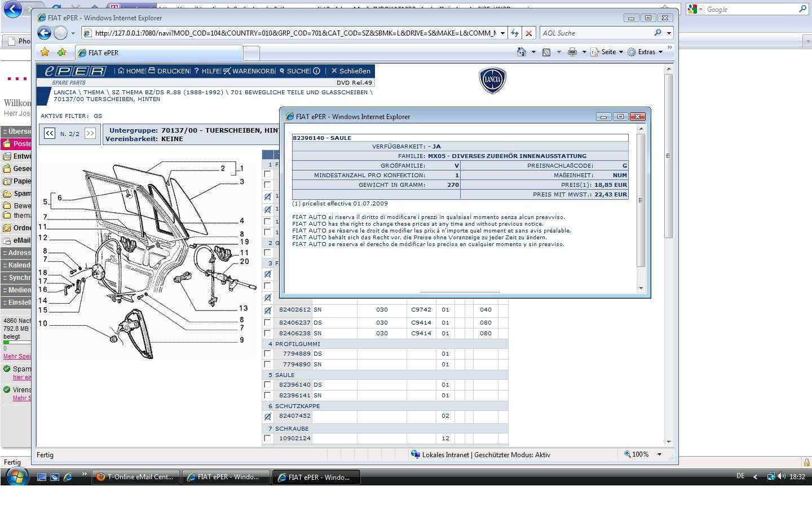Expand the print options dropdown arrow
The height and width of the screenshot is (508, 812).
pos(584,52)
